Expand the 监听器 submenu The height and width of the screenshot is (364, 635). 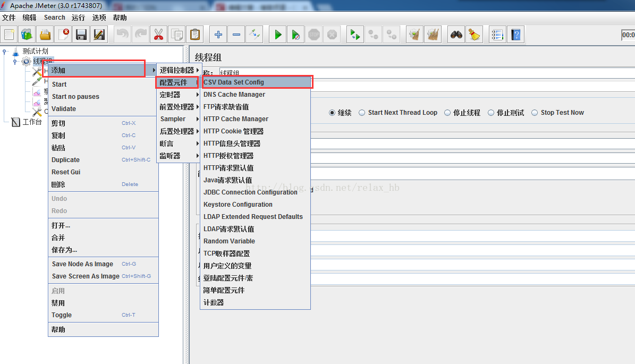(179, 156)
